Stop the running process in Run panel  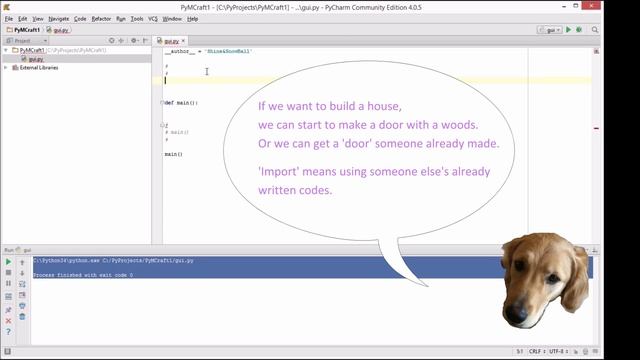point(8,272)
